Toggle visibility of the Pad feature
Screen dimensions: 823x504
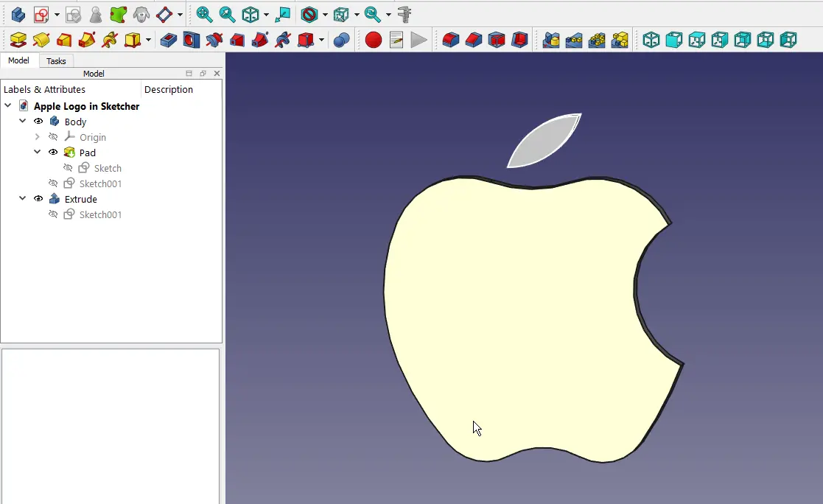pyautogui.click(x=53, y=153)
